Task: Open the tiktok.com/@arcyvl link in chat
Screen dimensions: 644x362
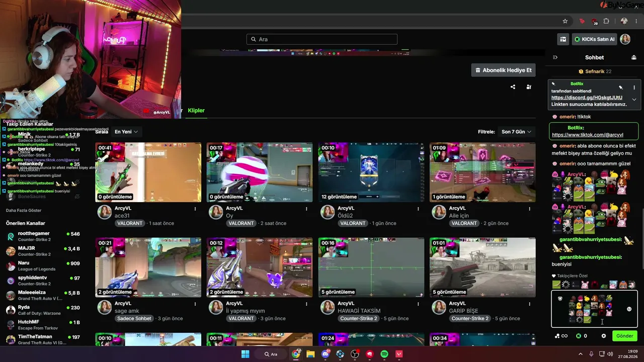Action: 588,135
